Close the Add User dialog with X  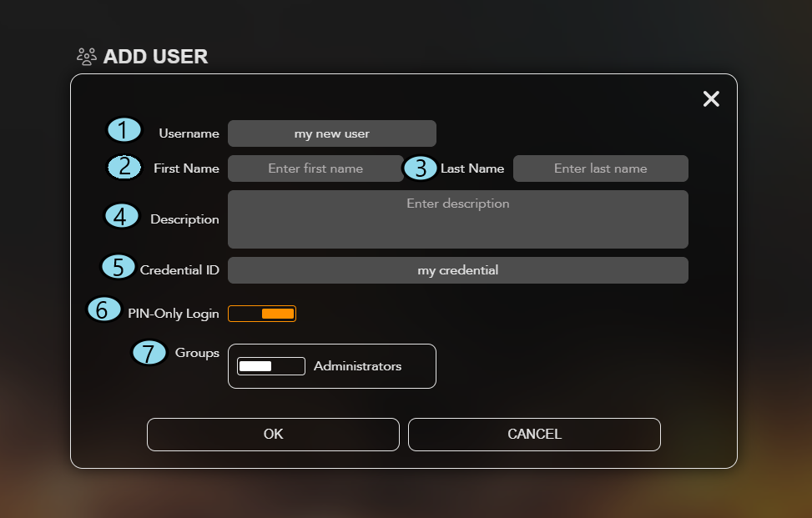(x=711, y=99)
